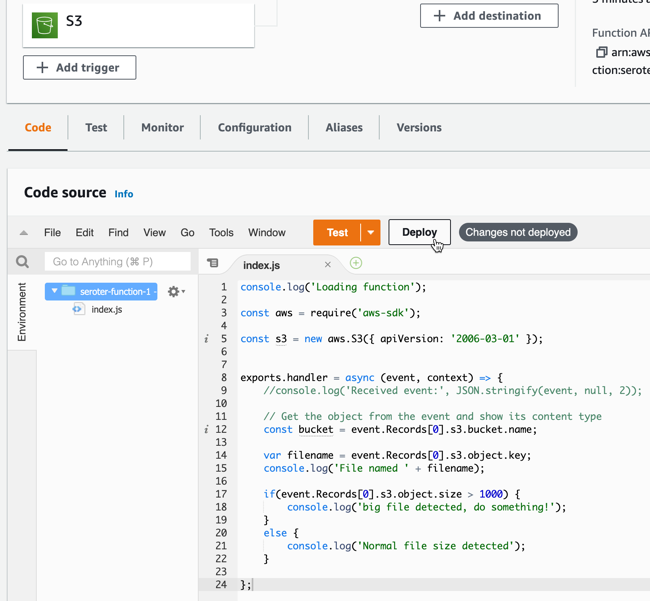The image size is (650, 601).
Task: Click the tab list icon beside index.js
Action: pos(212,263)
